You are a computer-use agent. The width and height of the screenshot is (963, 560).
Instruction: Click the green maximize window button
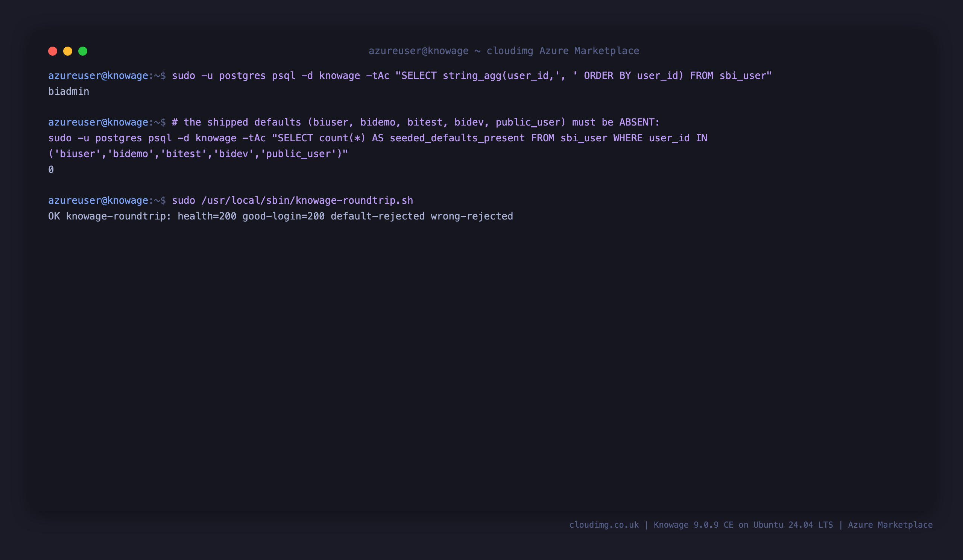coord(82,51)
